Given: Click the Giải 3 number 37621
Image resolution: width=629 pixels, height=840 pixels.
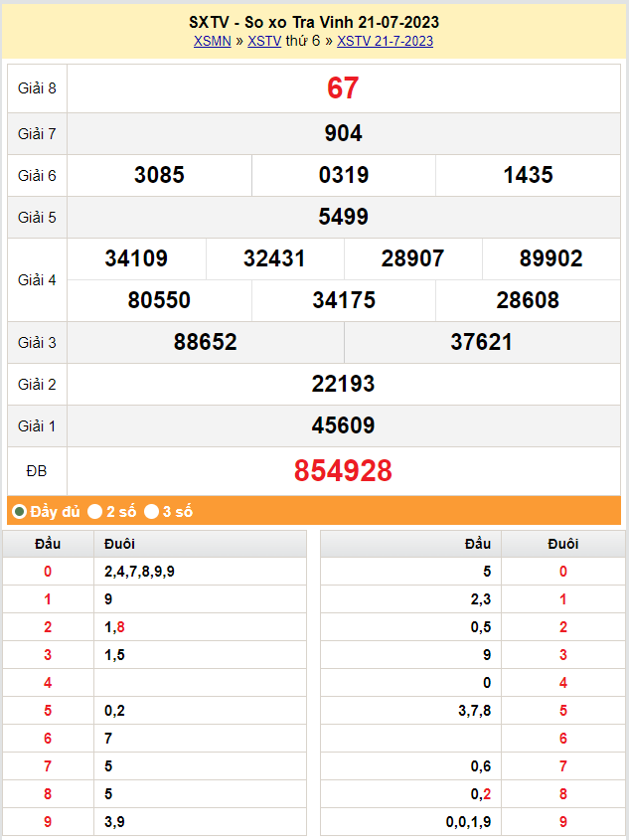Looking at the screenshot, I should coord(482,342).
